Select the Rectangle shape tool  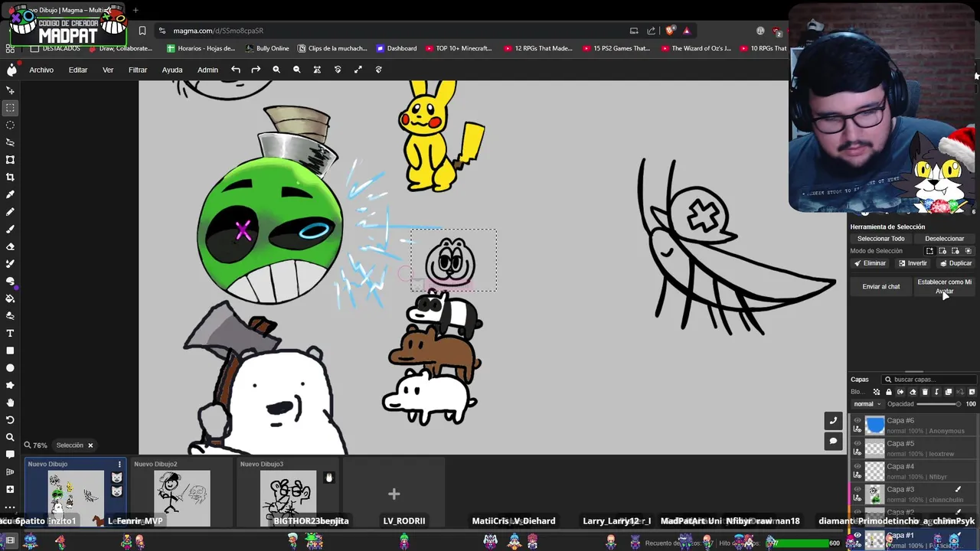coord(11,350)
